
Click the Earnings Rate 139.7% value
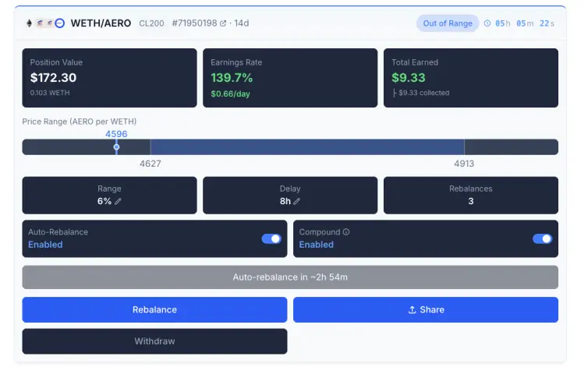tap(232, 78)
